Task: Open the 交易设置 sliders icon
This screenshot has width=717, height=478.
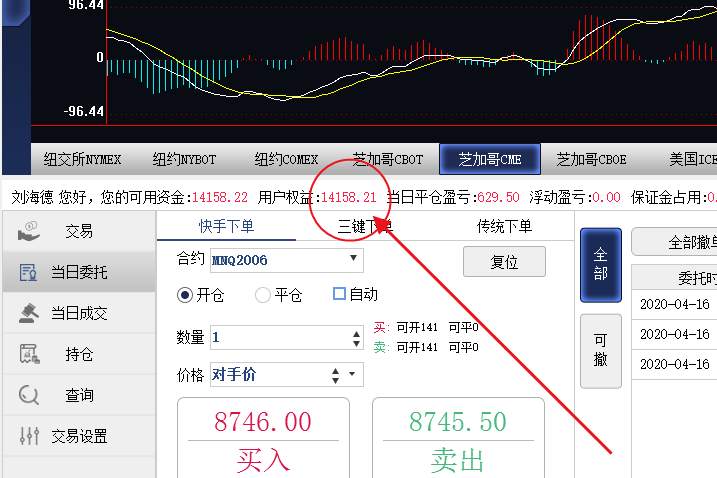Action: 29,435
